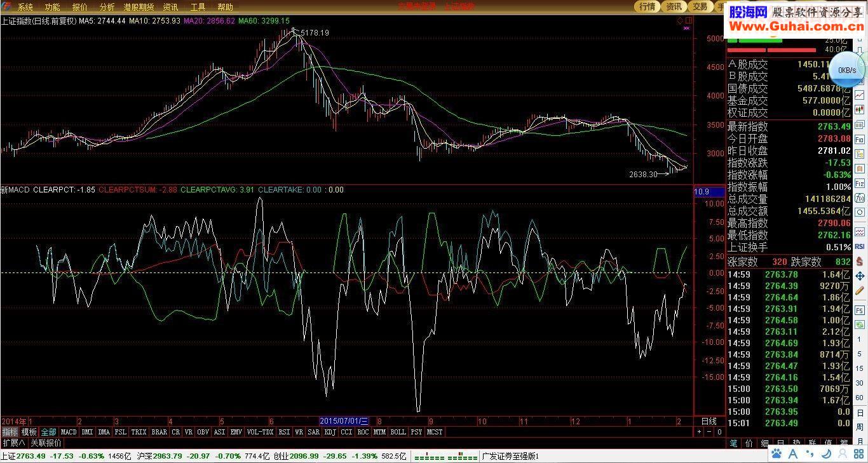Open the 报价 menu

pyautogui.click(x=80, y=7)
